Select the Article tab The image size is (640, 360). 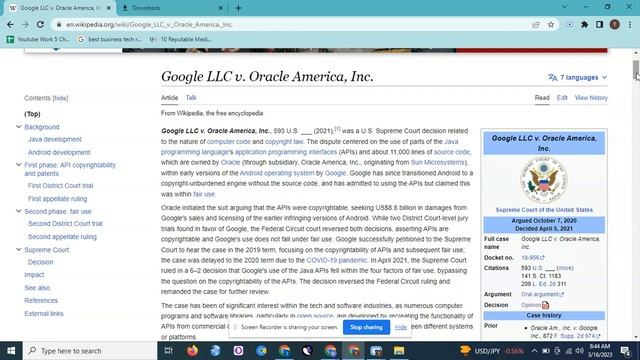tap(169, 98)
